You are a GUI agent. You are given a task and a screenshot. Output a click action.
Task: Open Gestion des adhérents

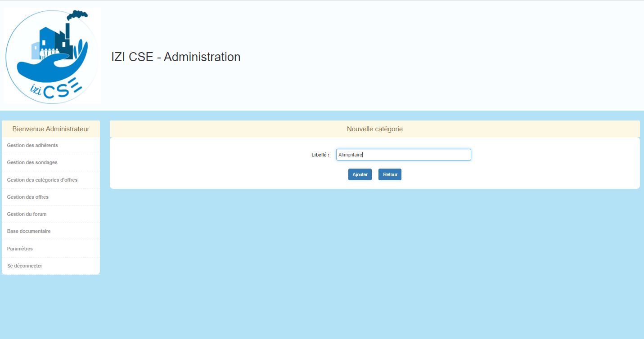coord(32,145)
